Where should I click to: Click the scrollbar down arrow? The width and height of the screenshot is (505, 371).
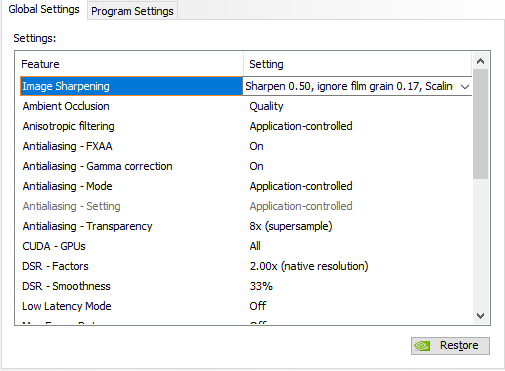coord(480,315)
